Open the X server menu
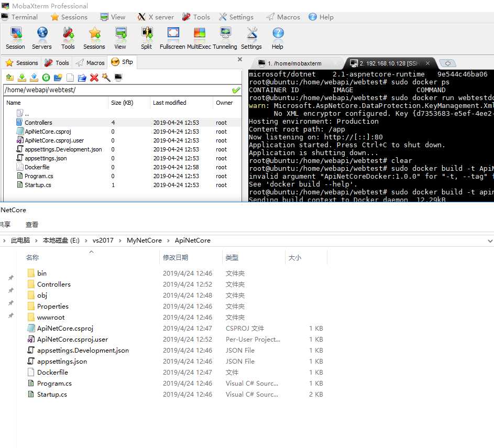 point(156,17)
